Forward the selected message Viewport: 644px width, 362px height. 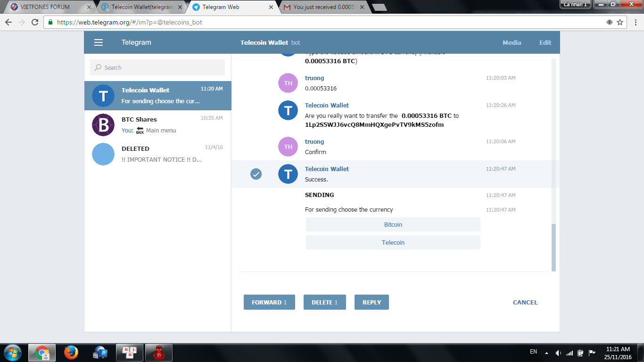point(269,302)
